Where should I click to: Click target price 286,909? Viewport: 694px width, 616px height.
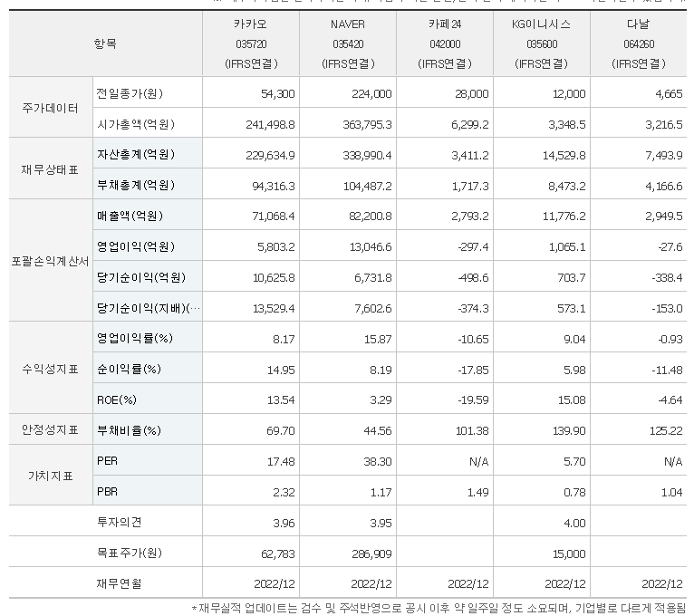371,553
